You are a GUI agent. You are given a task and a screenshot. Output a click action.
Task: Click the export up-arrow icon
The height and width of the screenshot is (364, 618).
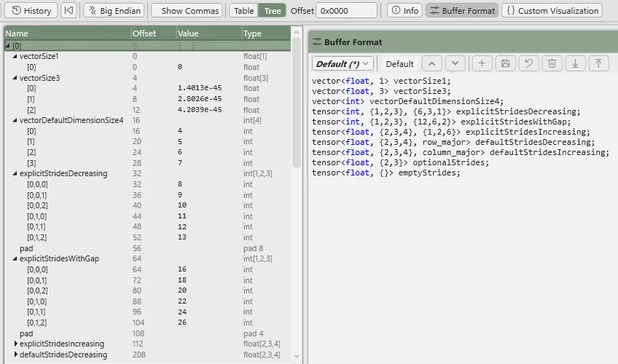click(x=598, y=63)
